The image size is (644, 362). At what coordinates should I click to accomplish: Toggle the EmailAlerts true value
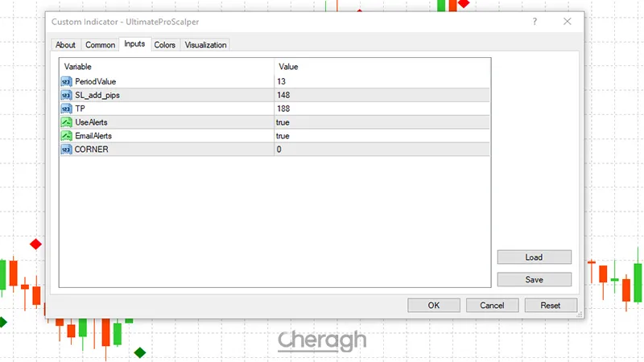tap(283, 136)
